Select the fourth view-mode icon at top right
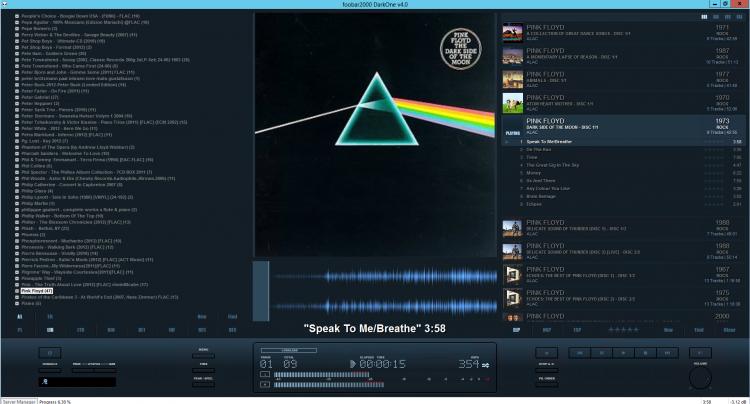The width and height of the screenshot is (750, 404). point(739,17)
